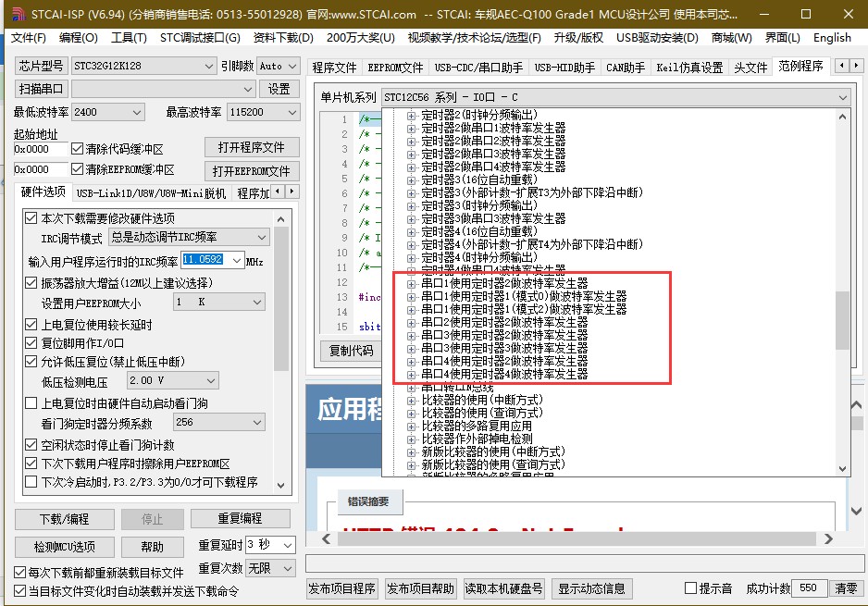Open the 工具(T) menu

pyautogui.click(x=129, y=38)
